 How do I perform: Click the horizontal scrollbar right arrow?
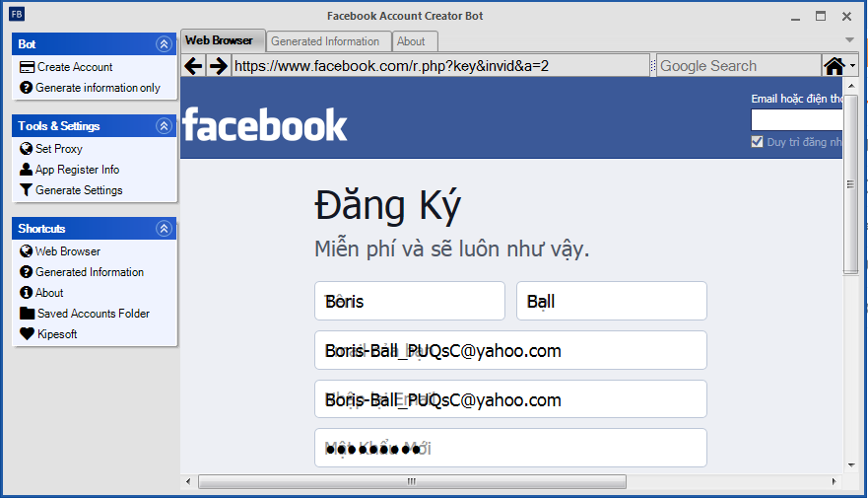[835, 481]
